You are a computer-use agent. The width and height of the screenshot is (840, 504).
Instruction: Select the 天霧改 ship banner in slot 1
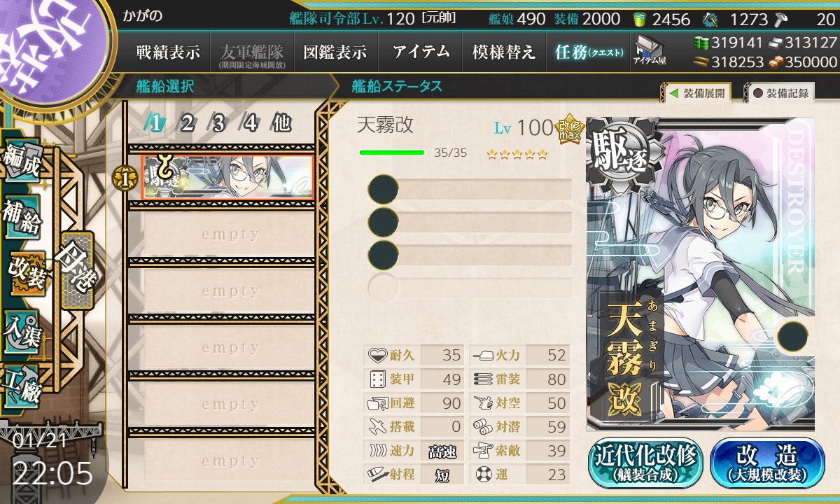(227, 177)
